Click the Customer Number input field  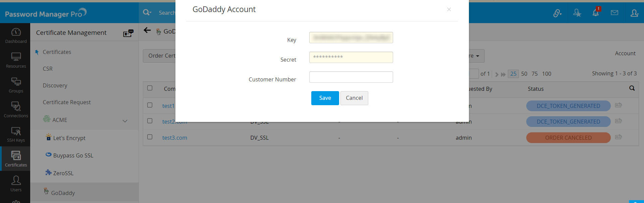(x=351, y=77)
